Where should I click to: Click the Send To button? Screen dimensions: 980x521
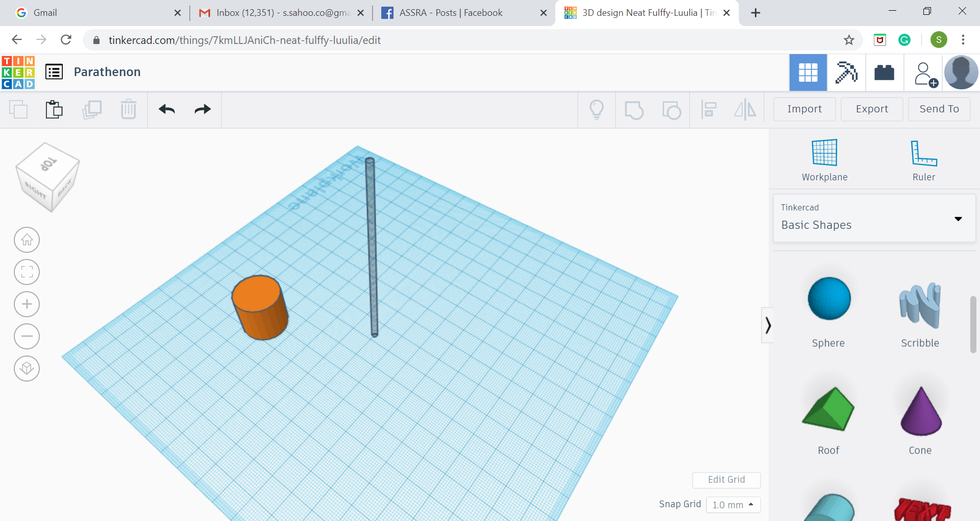(939, 109)
